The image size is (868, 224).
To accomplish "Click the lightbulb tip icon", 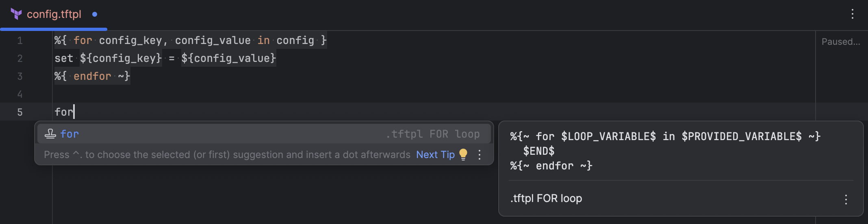I will click(x=463, y=155).
